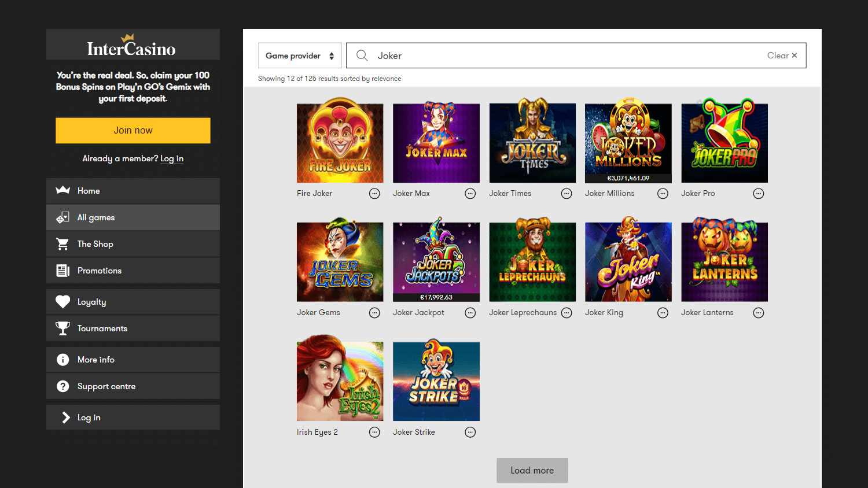Image resolution: width=868 pixels, height=488 pixels.
Task: Click the InterCasino logo
Action: point(132,46)
